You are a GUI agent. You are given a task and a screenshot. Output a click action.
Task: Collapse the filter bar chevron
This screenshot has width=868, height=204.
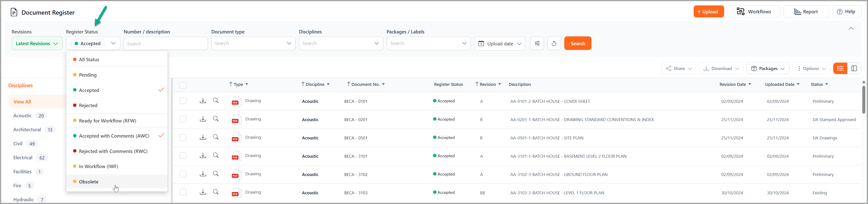pyautogui.click(x=851, y=28)
